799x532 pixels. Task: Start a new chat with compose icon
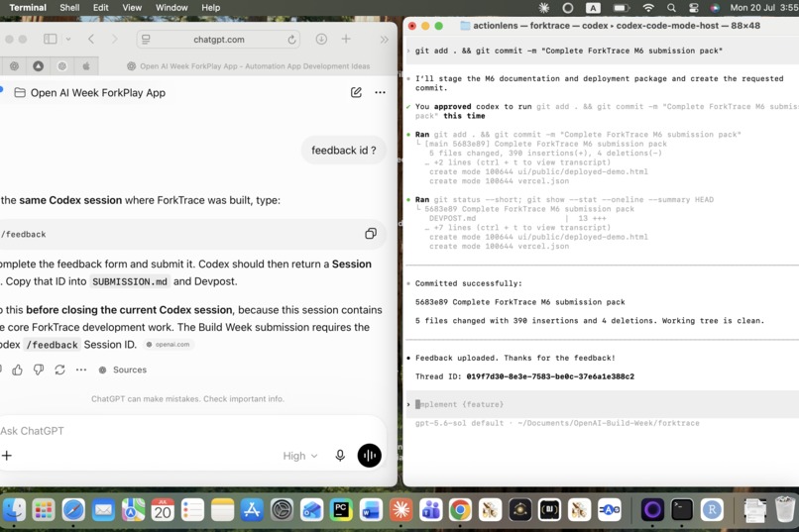pyautogui.click(x=356, y=92)
